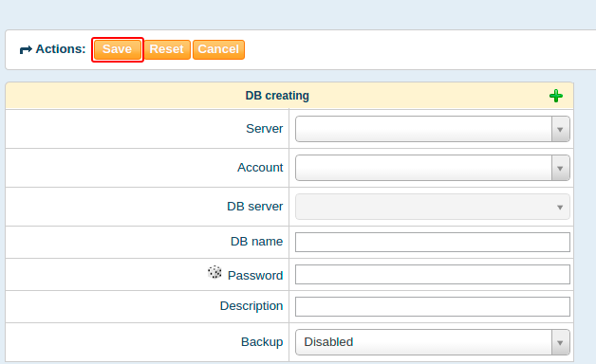Click the Cancel button
The width and height of the screenshot is (596, 364).
218,49
